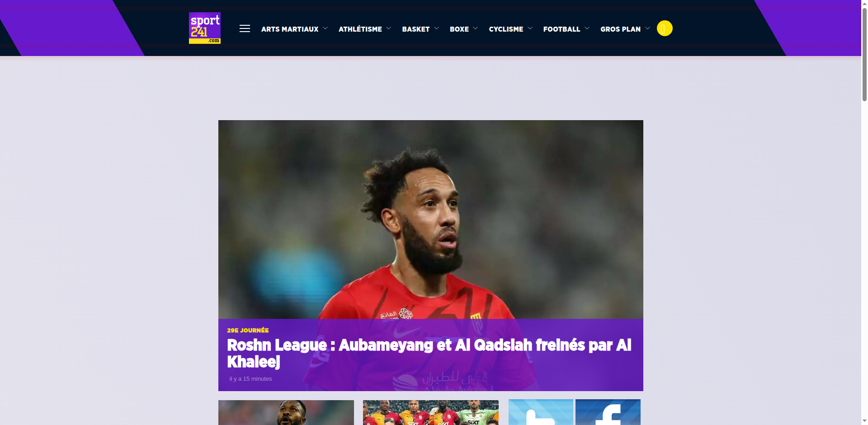Click the Sport241 logo
Viewport: 868px width, 425px height.
click(205, 28)
